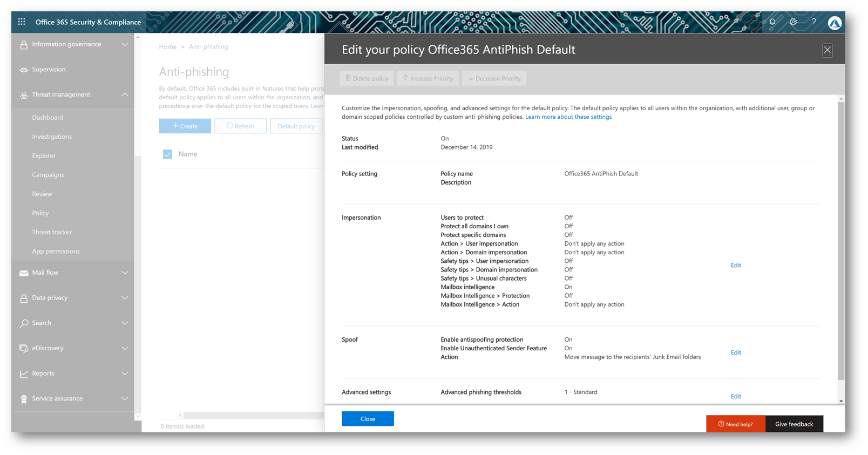The height and width of the screenshot is (455, 868).
Task: Expand Mail flow section chevron
Action: click(x=125, y=273)
